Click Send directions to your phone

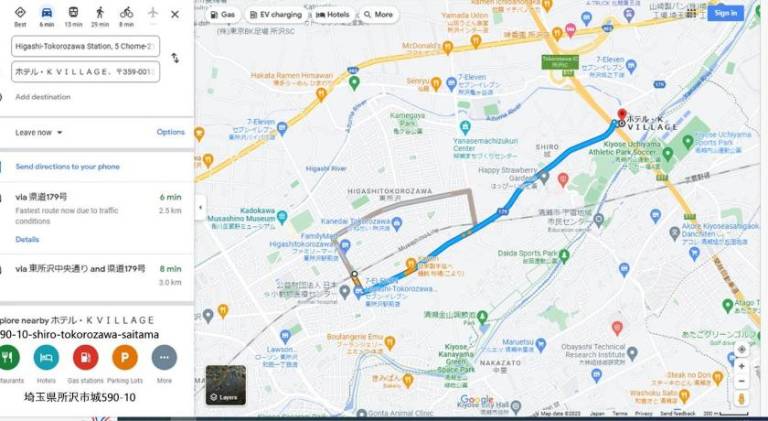coord(68,166)
